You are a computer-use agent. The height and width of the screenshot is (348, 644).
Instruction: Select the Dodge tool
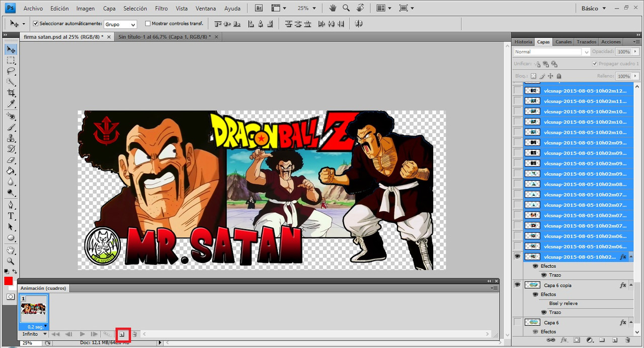pos(11,193)
